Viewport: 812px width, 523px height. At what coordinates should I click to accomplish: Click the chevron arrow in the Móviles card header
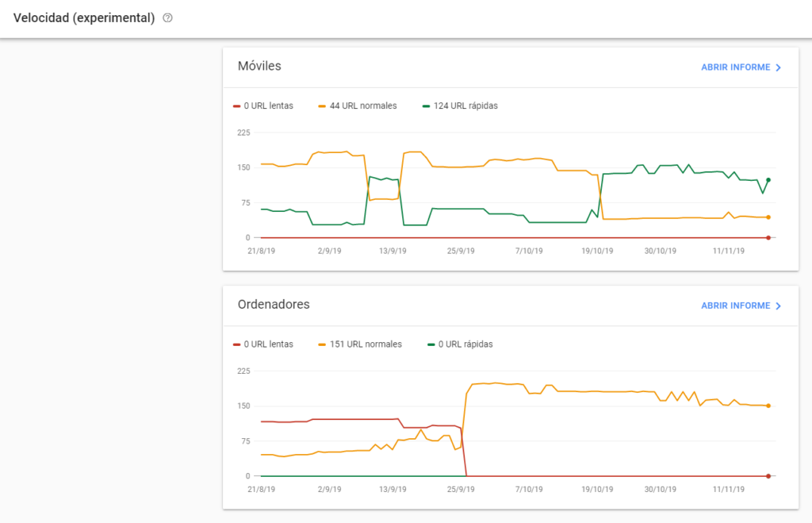click(778, 67)
